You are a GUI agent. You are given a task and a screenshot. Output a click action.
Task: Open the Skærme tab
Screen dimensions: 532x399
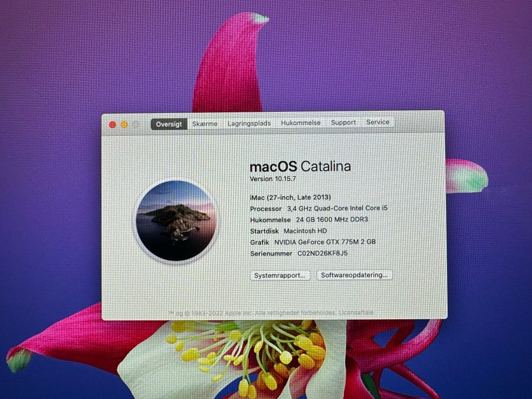204,124
